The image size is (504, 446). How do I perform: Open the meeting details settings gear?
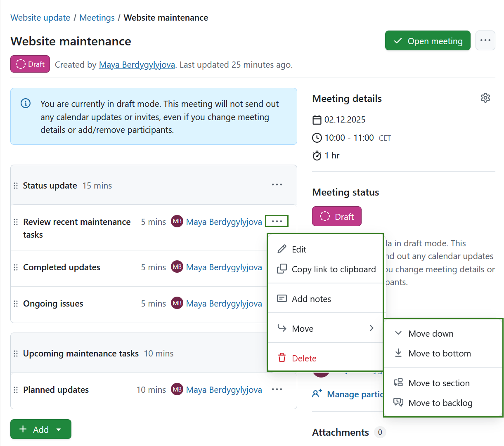coord(485,98)
